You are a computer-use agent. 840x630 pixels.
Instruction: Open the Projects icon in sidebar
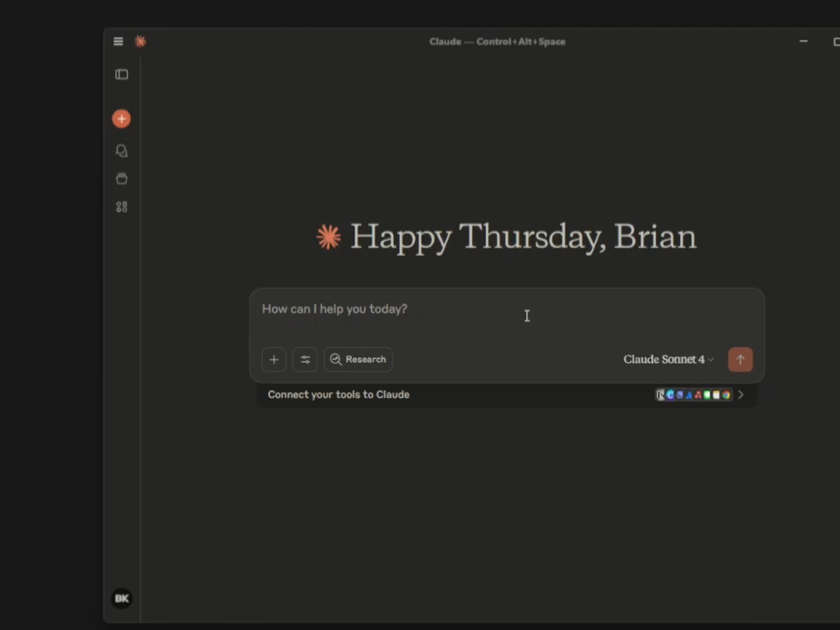122,178
